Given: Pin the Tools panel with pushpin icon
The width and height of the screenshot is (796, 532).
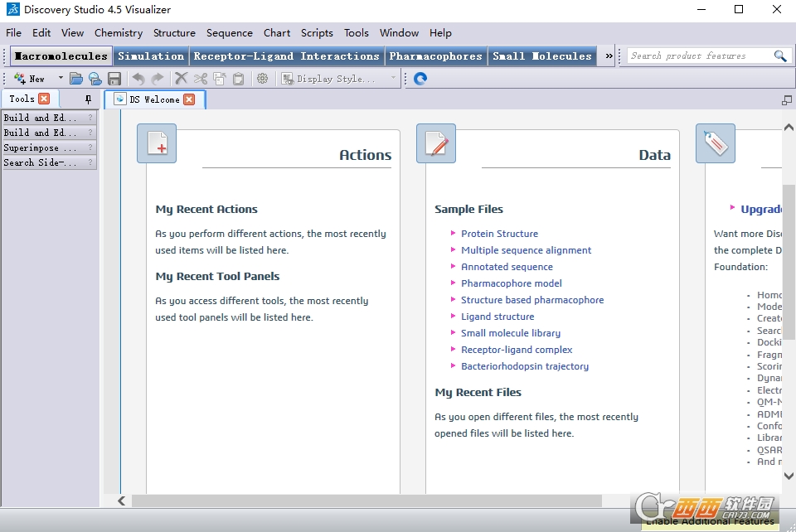Looking at the screenshot, I should (x=89, y=99).
